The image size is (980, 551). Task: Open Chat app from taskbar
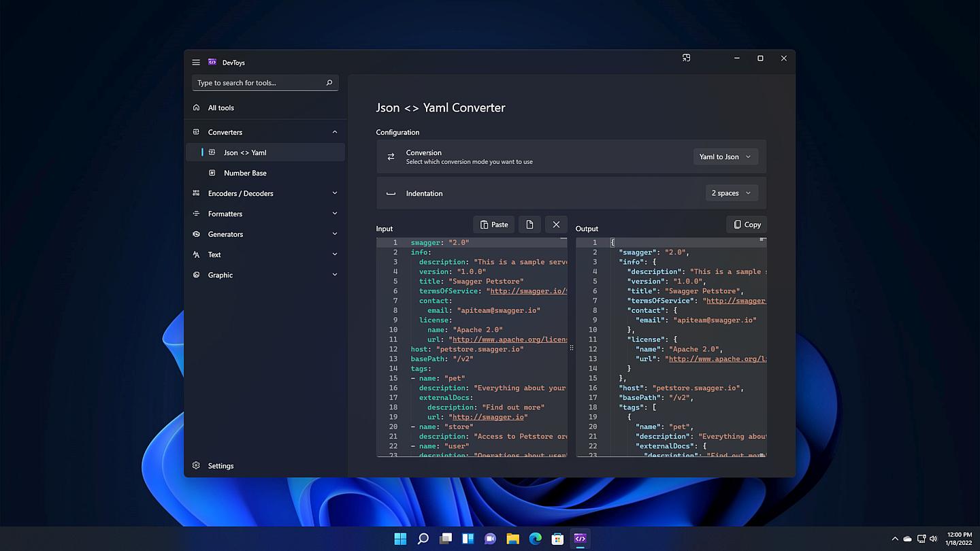[x=490, y=539]
